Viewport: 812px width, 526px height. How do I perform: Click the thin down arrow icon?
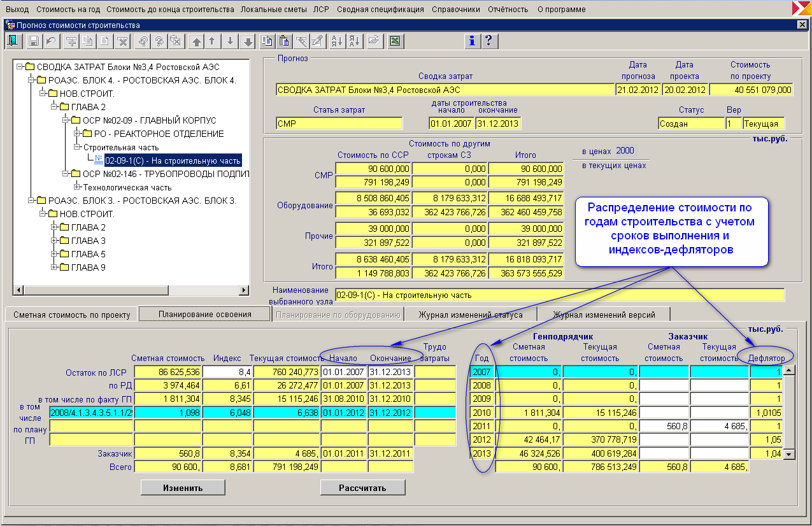231,41
